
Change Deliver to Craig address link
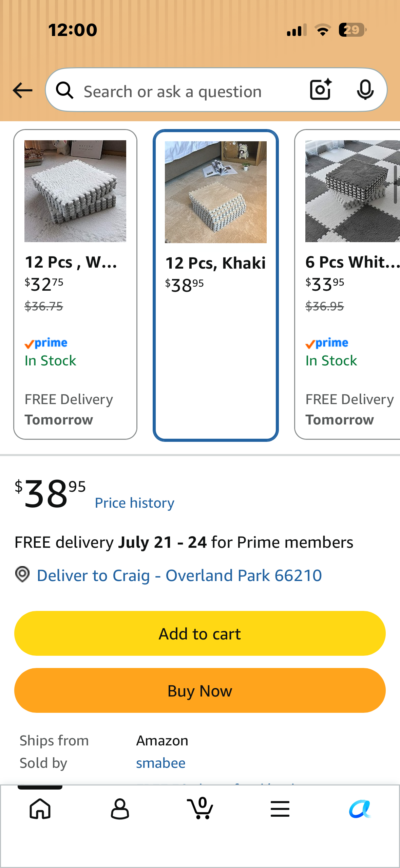pyautogui.click(x=179, y=576)
